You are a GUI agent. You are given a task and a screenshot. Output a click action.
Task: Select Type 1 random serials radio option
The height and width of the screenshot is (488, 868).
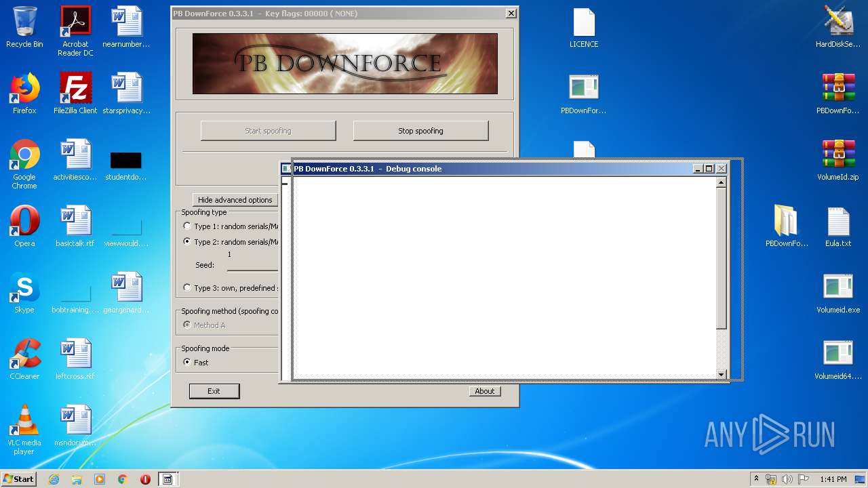click(x=187, y=226)
